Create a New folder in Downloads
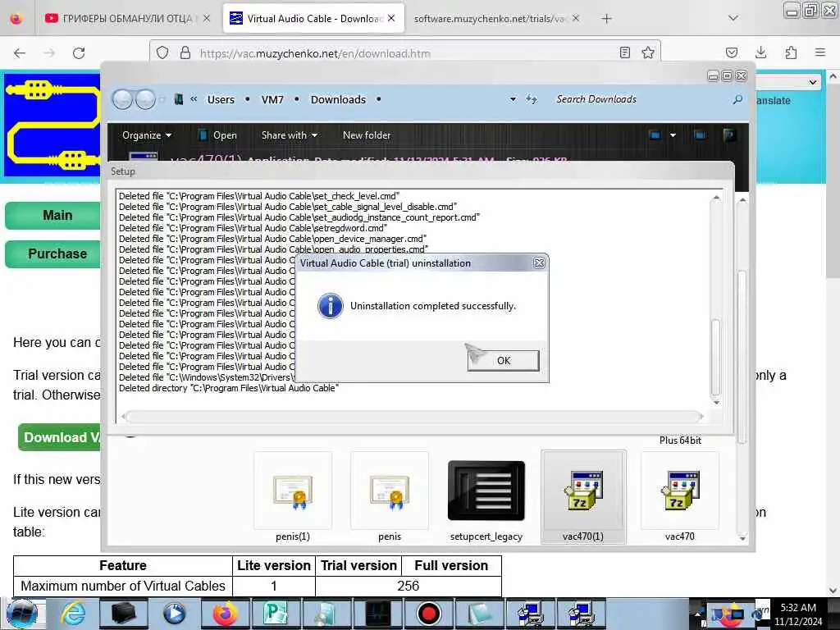Screen dimensions: 840x630 coord(367,135)
